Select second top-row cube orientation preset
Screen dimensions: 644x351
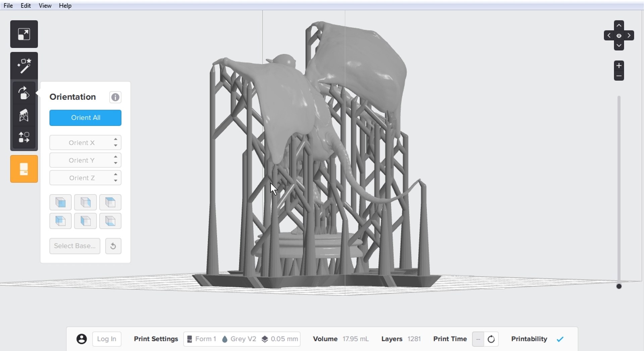pos(85,202)
